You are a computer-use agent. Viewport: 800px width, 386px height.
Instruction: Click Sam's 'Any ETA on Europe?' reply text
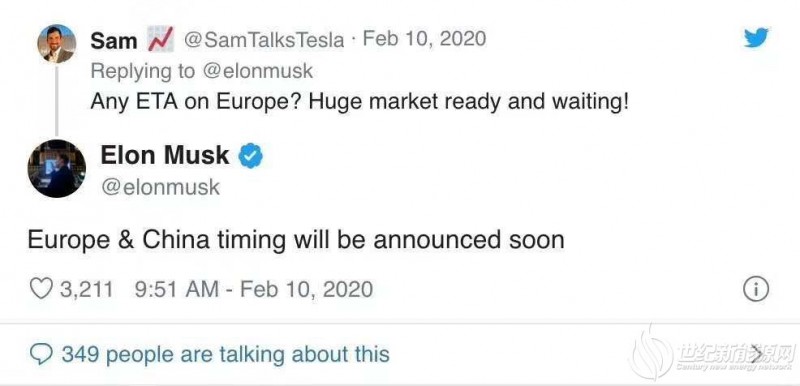[x=359, y=102]
